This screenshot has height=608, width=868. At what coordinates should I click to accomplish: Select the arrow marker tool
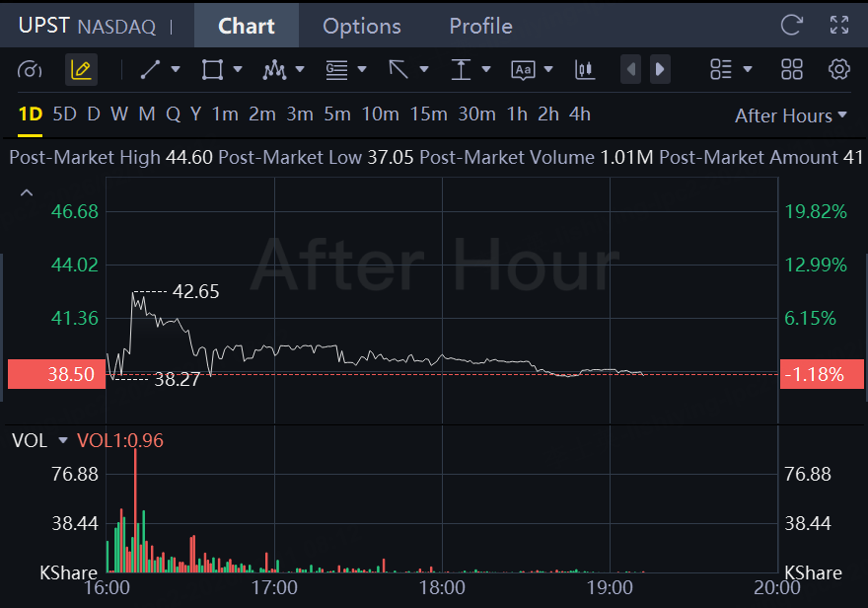[398, 70]
